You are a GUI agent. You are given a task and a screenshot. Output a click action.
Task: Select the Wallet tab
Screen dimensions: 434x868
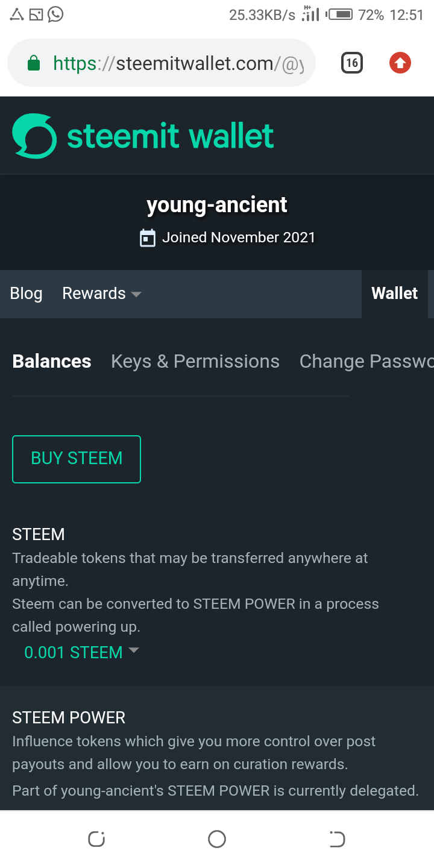click(394, 294)
